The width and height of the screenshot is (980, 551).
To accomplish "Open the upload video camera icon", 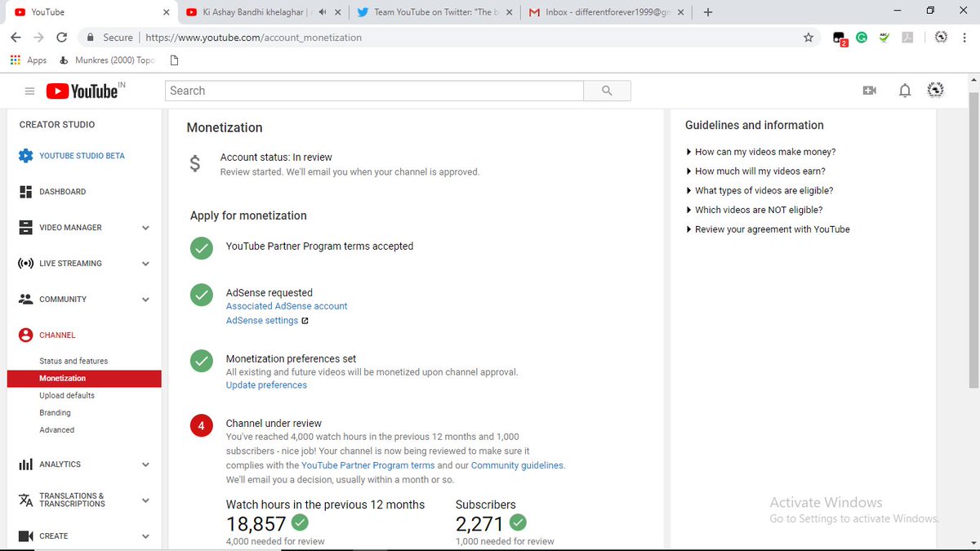I will click(869, 91).
